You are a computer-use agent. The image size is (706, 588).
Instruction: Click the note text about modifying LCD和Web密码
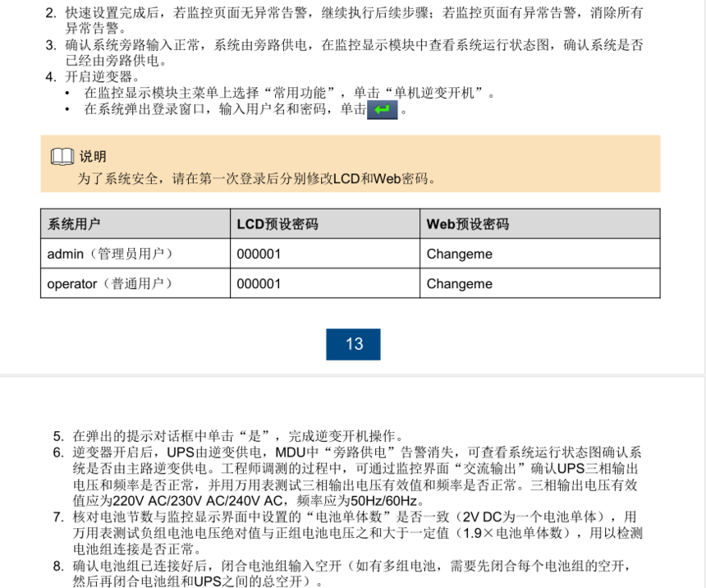[257, 179]
